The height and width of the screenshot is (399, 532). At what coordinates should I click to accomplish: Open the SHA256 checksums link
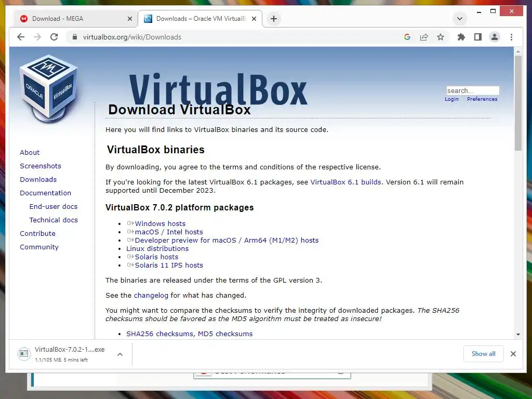tap(160, 334)
